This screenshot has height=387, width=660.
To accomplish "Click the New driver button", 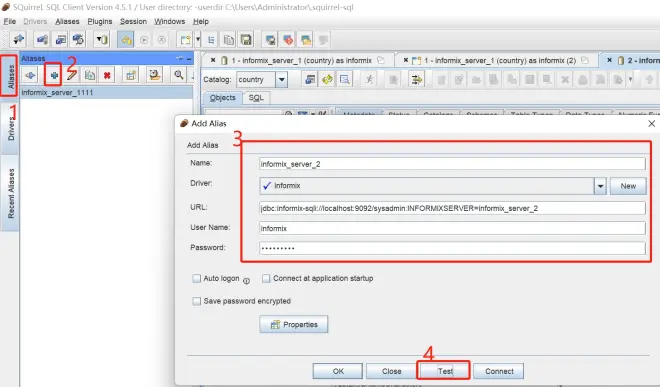I will (x=628, y=186).
